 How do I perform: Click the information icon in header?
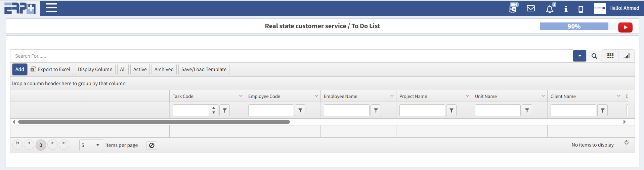click(x=566, y=9)
